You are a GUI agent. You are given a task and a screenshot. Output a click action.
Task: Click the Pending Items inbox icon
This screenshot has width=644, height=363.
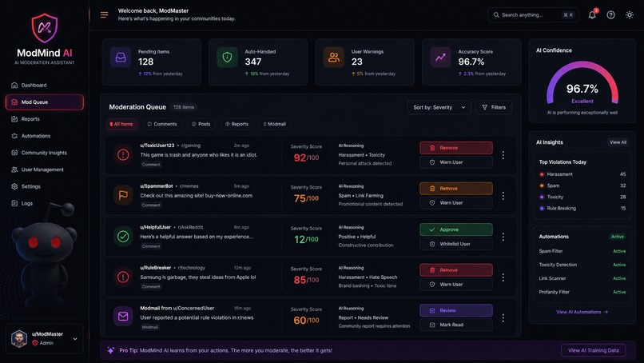point(121,57)
